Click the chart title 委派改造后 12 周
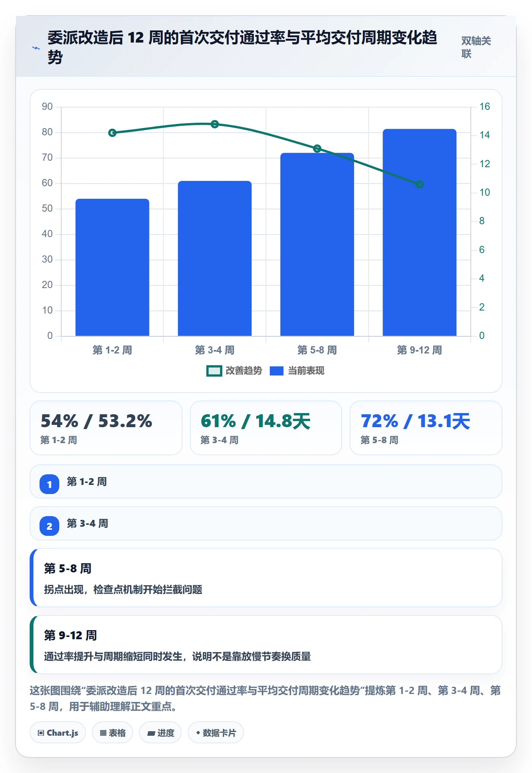 click(x=242, y=47)
